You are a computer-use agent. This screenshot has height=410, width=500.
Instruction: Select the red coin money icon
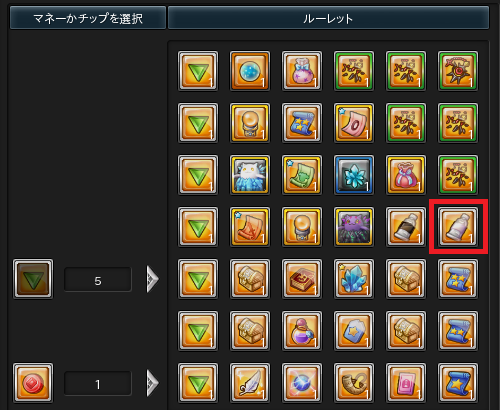33,383
